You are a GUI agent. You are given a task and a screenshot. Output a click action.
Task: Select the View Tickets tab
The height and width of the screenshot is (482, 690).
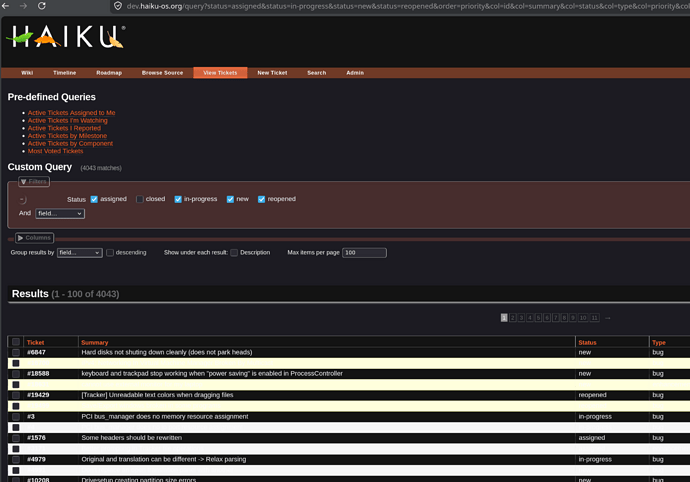click(x=220, y=73)
